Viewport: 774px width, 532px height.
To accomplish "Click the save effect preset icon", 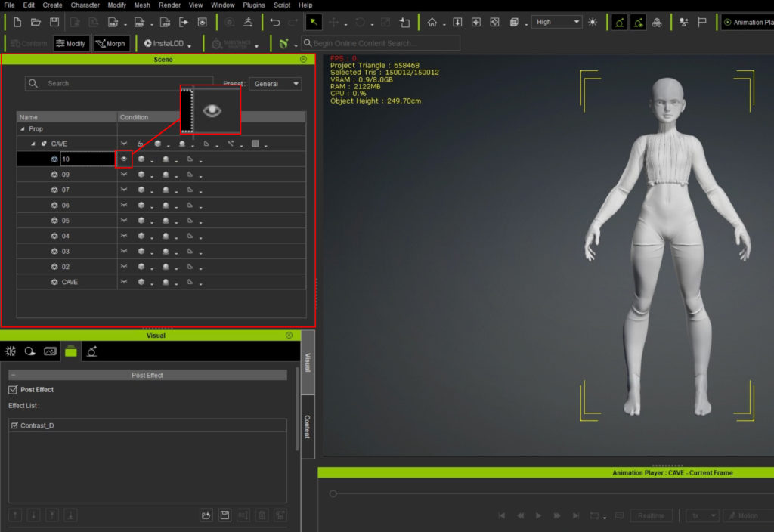I will (x=224, y=515).
